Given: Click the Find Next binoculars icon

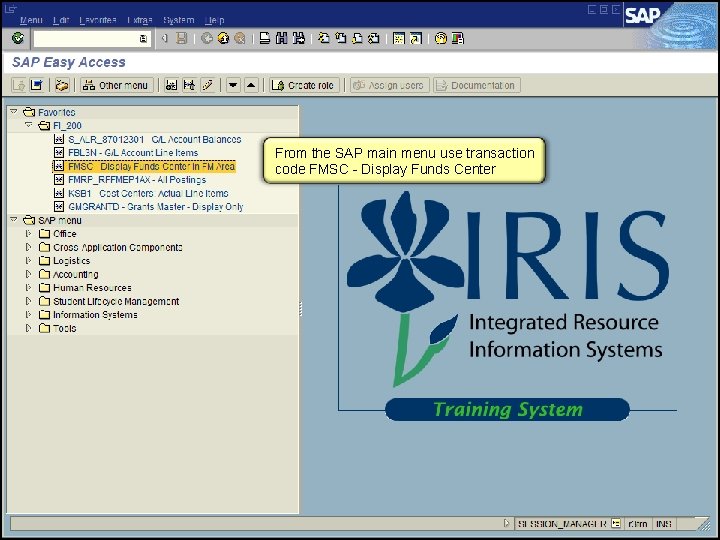Looking at the screenshot, I should coord(298,39).
